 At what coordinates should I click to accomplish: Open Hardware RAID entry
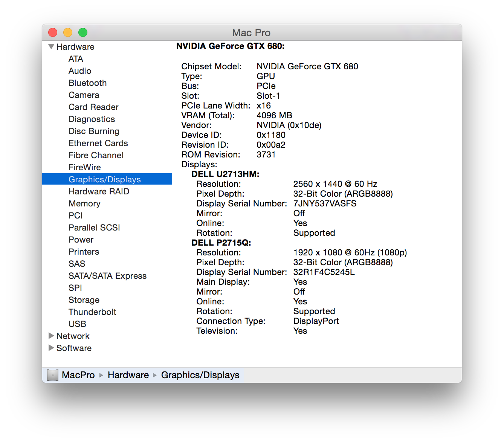point(99,191)
